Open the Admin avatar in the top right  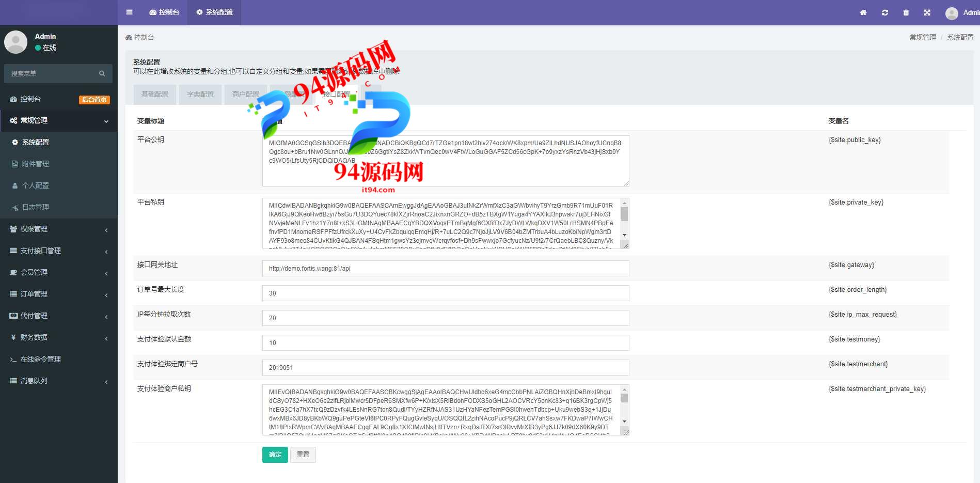(952, 13)
